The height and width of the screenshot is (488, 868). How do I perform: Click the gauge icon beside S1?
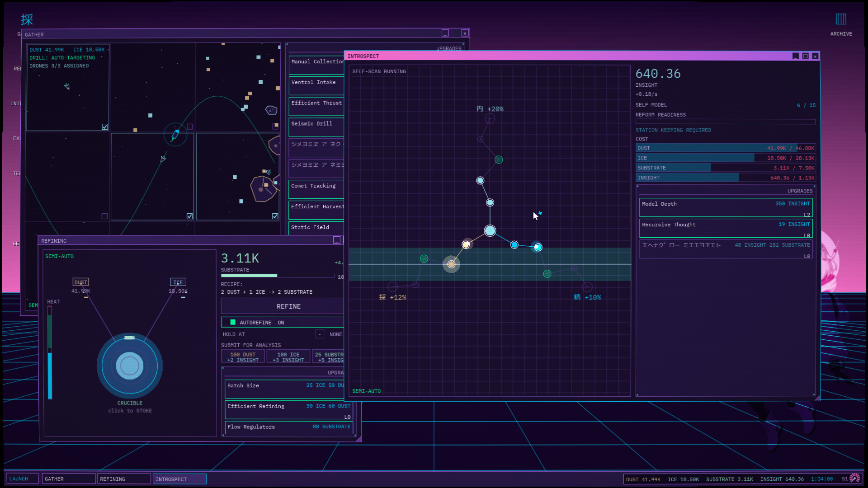click(855, 479)
